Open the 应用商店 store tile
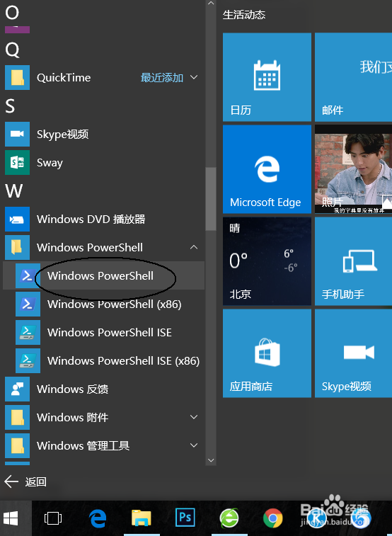 267,353
